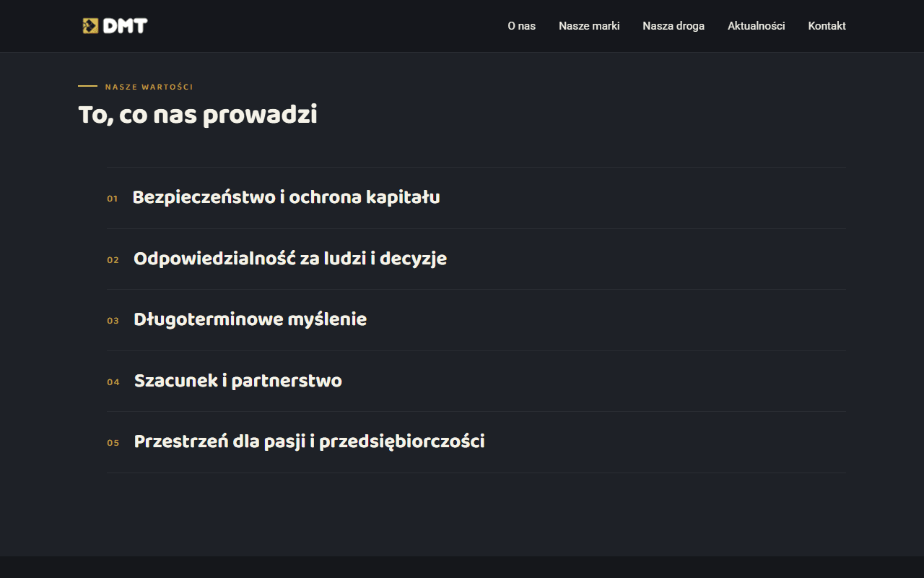Open the O nas page

pyautogui.click(x=521, y=26)
